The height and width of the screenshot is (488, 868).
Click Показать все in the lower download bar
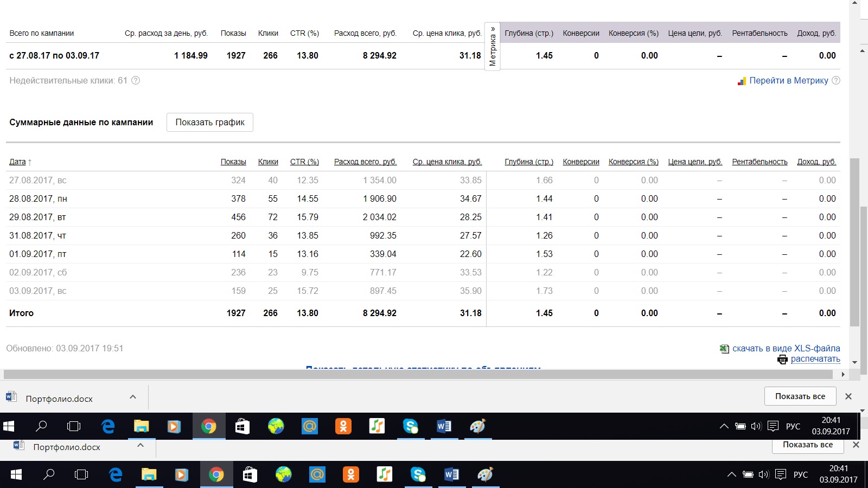[808, 445]
